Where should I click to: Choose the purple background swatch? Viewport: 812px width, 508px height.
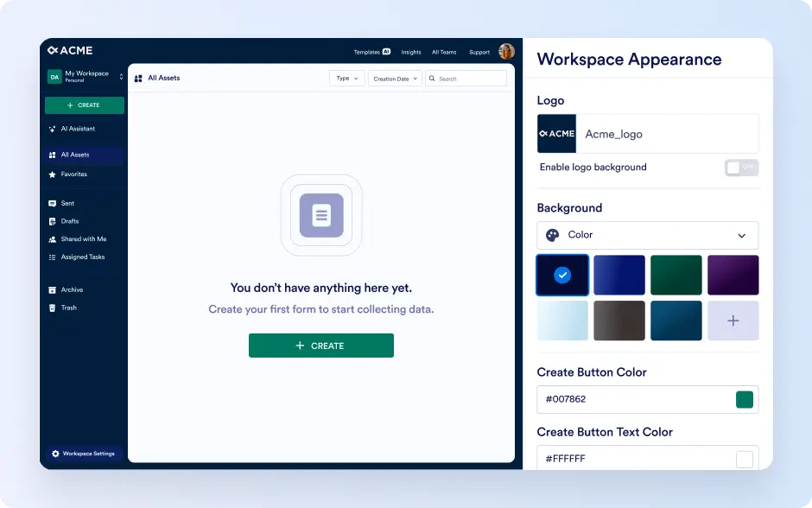(733, 275)
